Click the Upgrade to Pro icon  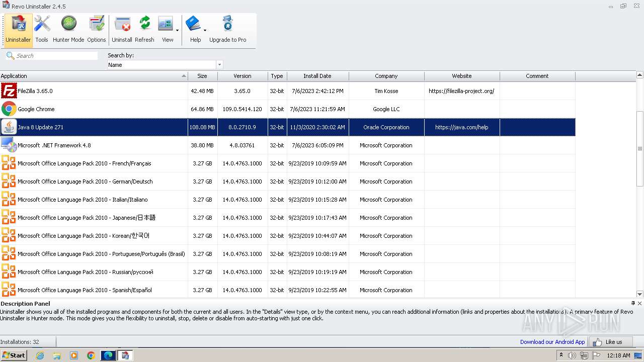point(228,30)
